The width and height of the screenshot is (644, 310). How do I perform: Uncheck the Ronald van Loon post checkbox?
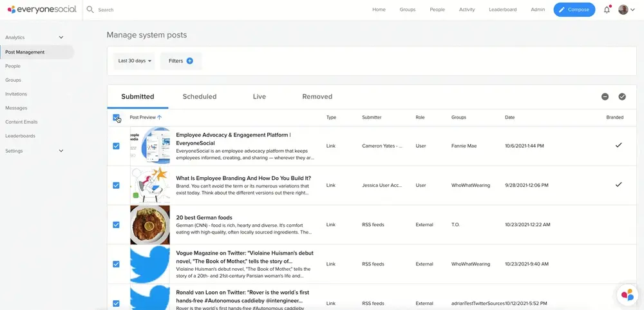click(116, 304)
